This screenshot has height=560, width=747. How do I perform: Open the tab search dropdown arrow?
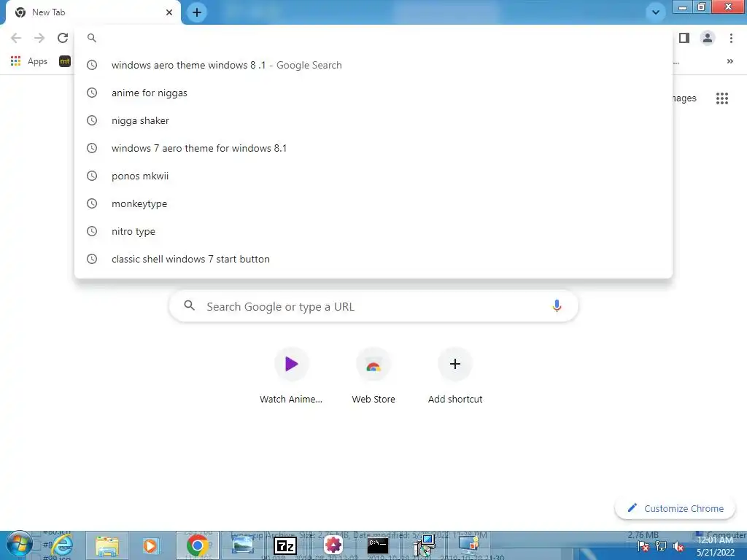coord(656,12)
